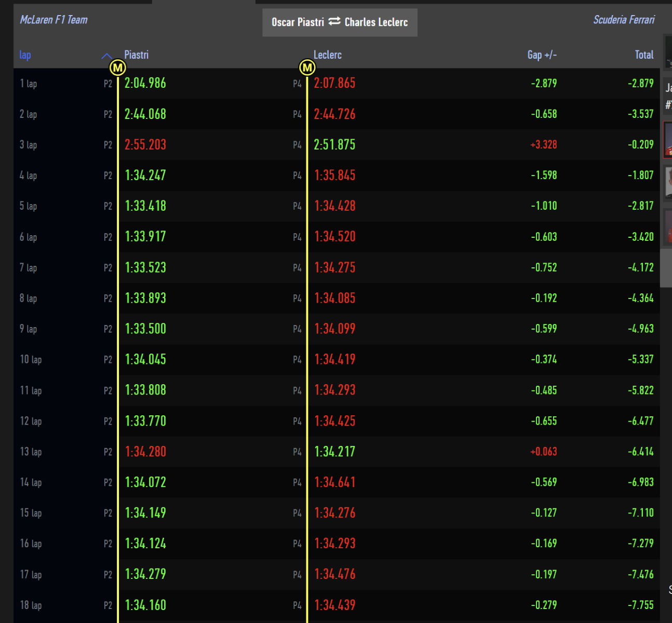672x623 pixels.
Task: Click the side panel scrollbar
Action: tap(666, 267)
